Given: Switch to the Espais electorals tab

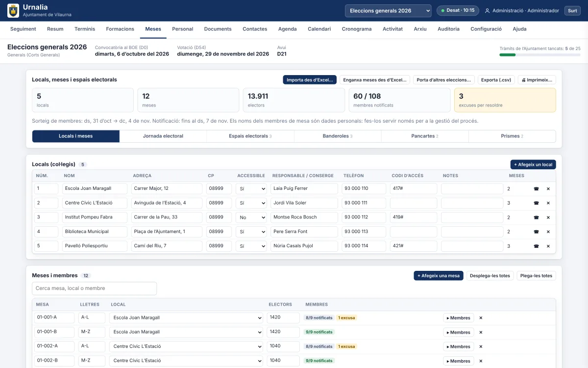Looking at the screenshot, I should [250, 136].
